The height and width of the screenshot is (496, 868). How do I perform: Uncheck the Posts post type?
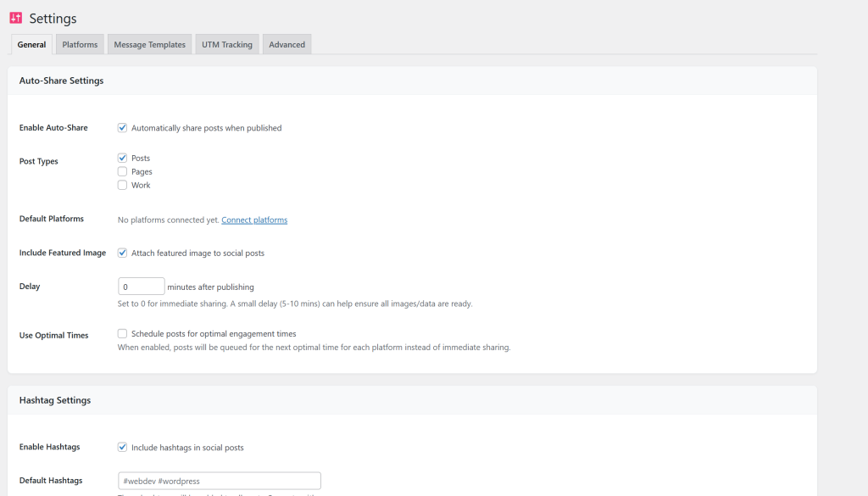pyautogui.click(x=123, y=159)
